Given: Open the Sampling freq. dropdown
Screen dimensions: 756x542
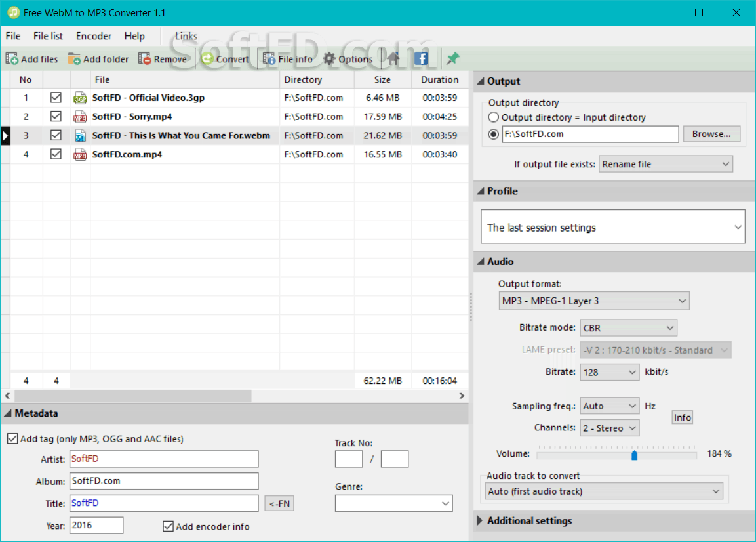Looking at the screenshot, I should click(x=609, y=406).
